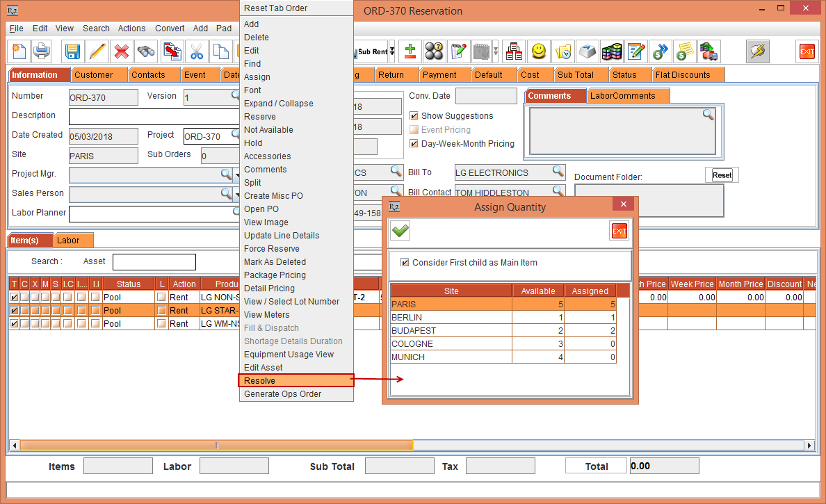The width and height of the screenshot is (826, 504).
Task: Toggle Show Suggestions checkbox
Action: (414, 116)
